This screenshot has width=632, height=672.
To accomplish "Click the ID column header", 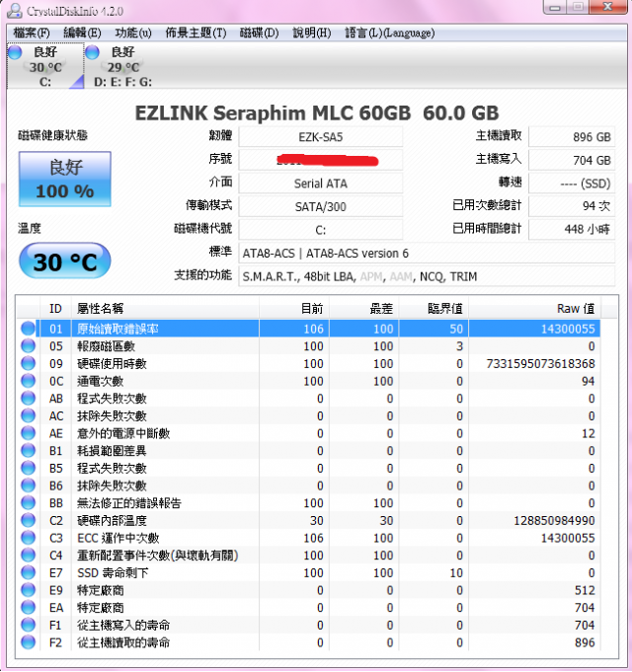I will [x=55, y=309].
